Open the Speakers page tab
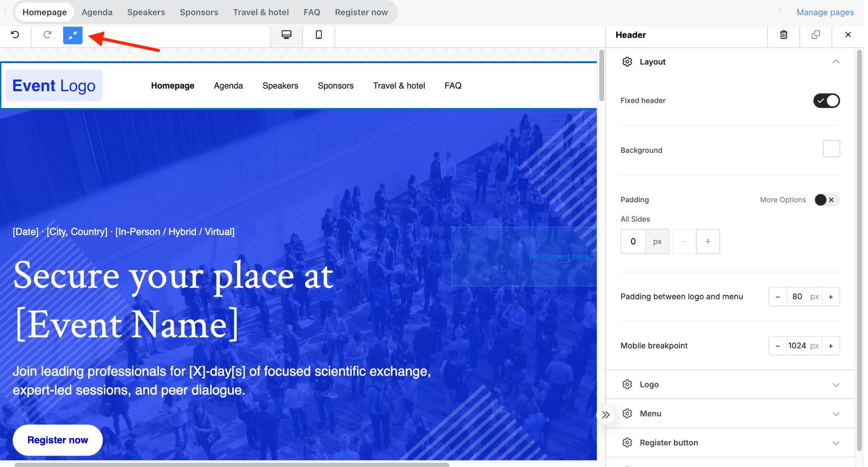 click(x=146, y=12)
